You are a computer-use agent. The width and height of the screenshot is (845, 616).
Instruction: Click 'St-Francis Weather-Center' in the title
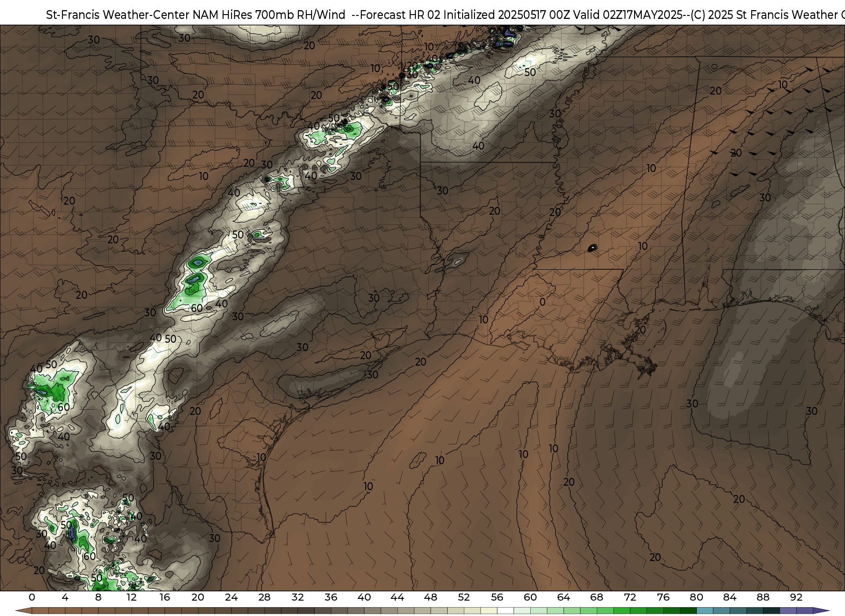tap(118, 15)
